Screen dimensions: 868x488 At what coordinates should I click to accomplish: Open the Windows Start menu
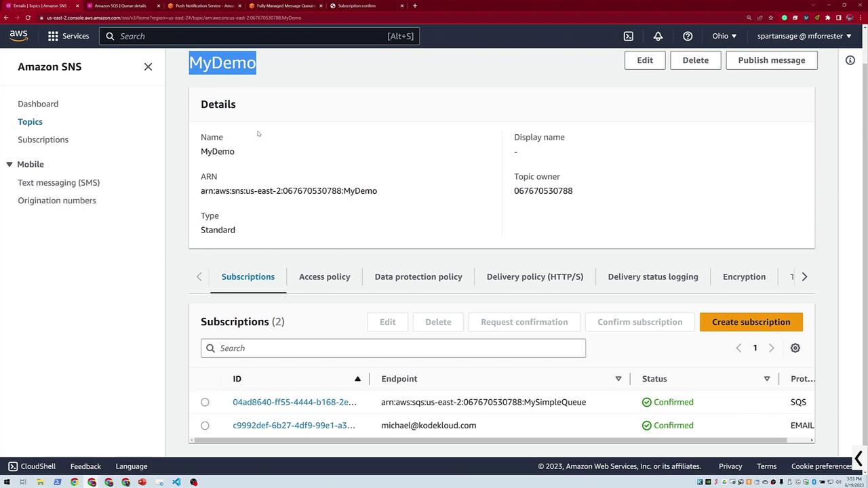pos(6,482)
